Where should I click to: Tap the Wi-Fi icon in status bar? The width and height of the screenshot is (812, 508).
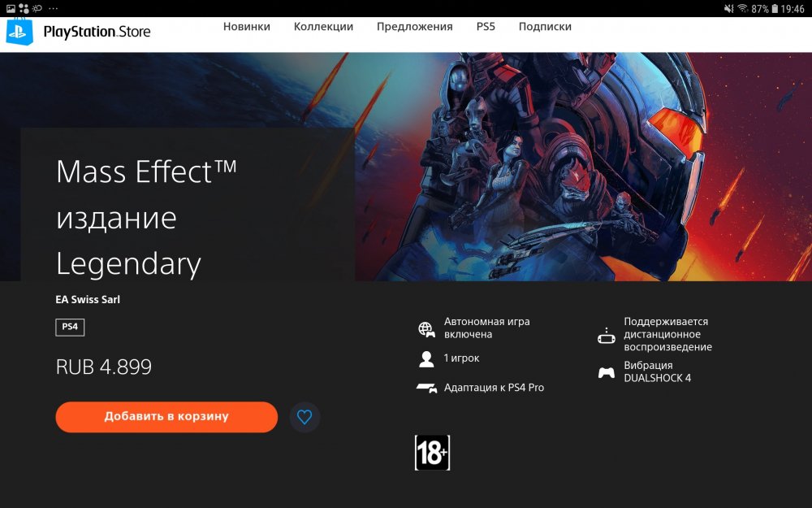pos(741,8)
